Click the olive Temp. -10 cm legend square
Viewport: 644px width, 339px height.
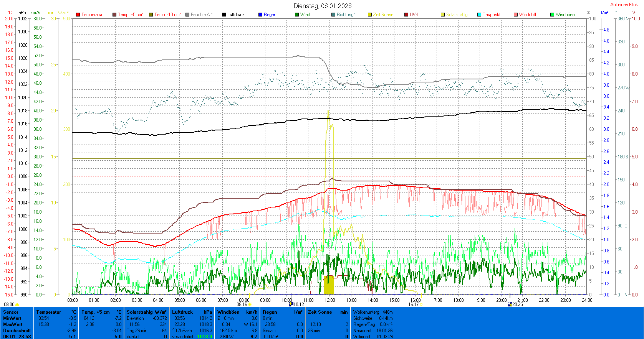(x=151, y=15)
